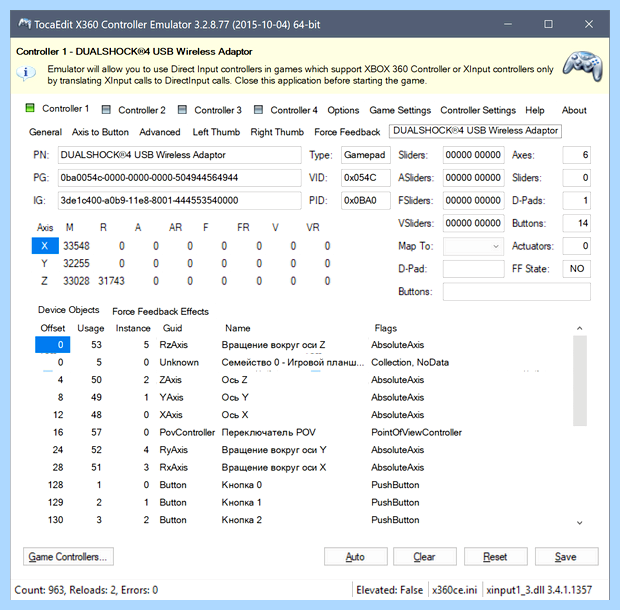
Task: Select the DUALSHOCK®4 USB Wireless Adaptor sub-tab
Action: (475, 131)
